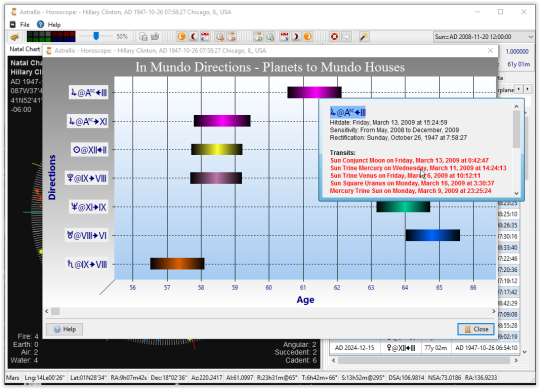This screenshot has height=389, width=540.
Task: Click the orange Saturn direction bar
Action: click(177, 264)
